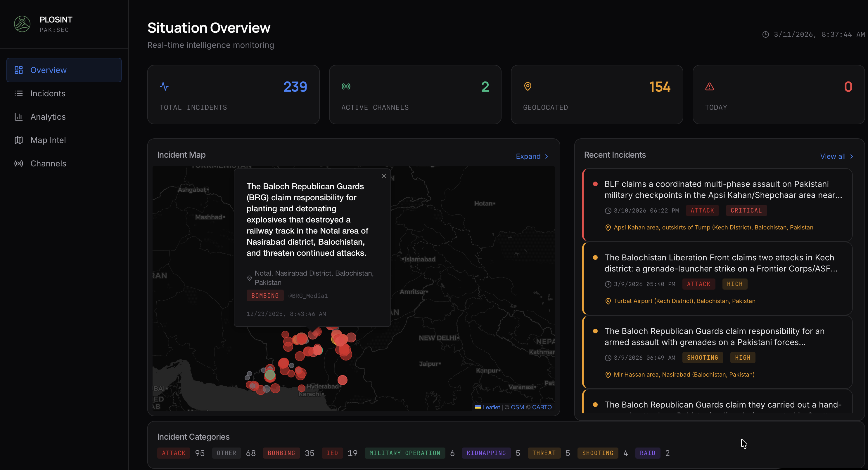This screenshot has width=868, height=470.
Task: Open the Leaflet attribution link
Action: click(x=491, y=407)
